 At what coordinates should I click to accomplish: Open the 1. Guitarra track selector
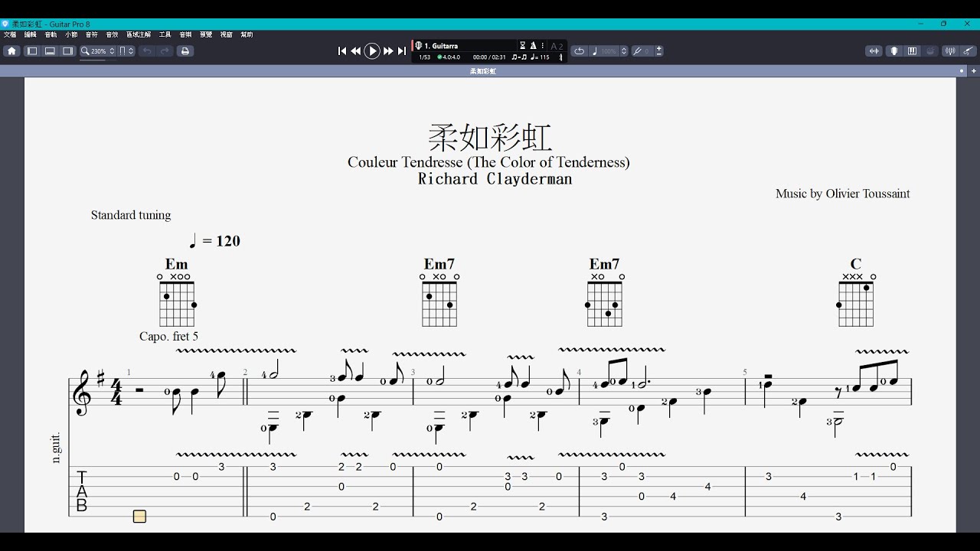(x=465, y=46)
